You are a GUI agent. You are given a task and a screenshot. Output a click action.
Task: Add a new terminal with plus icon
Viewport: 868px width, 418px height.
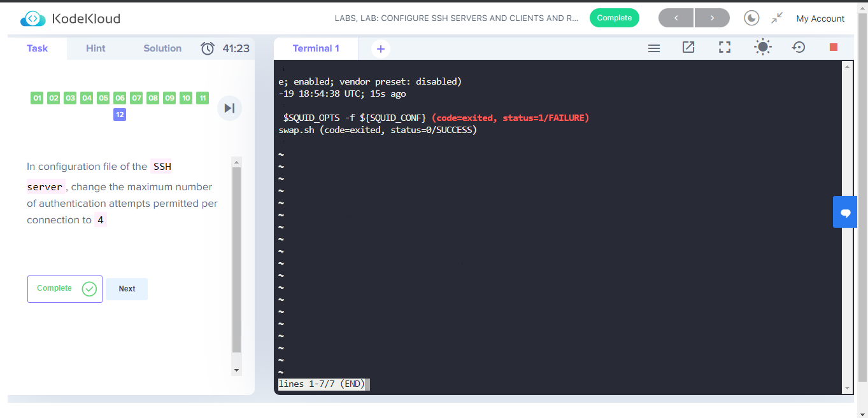[381, 48]
